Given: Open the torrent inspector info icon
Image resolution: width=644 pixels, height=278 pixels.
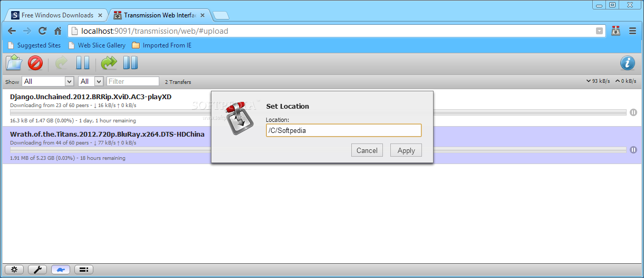Looking at the screenshot, I should pos(627,63).
